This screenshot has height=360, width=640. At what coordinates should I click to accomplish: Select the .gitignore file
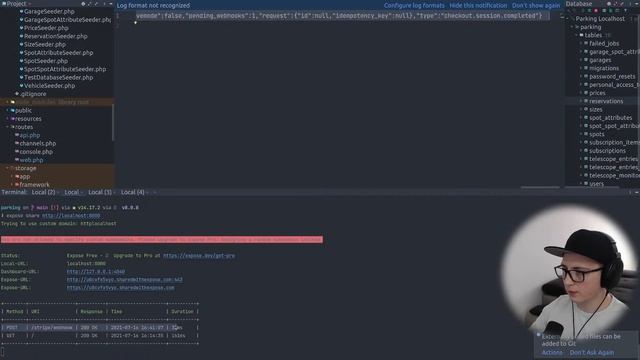33,94
